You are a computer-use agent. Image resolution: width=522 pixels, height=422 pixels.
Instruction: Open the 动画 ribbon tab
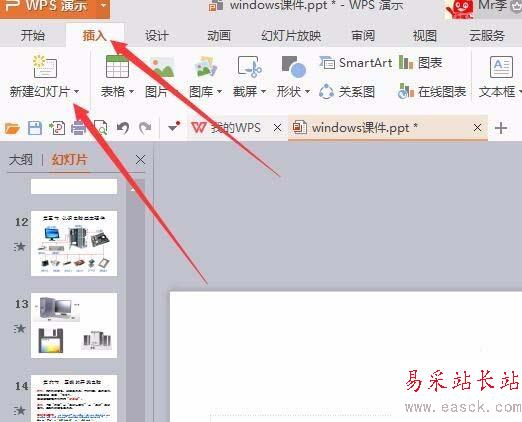[219, 35]
